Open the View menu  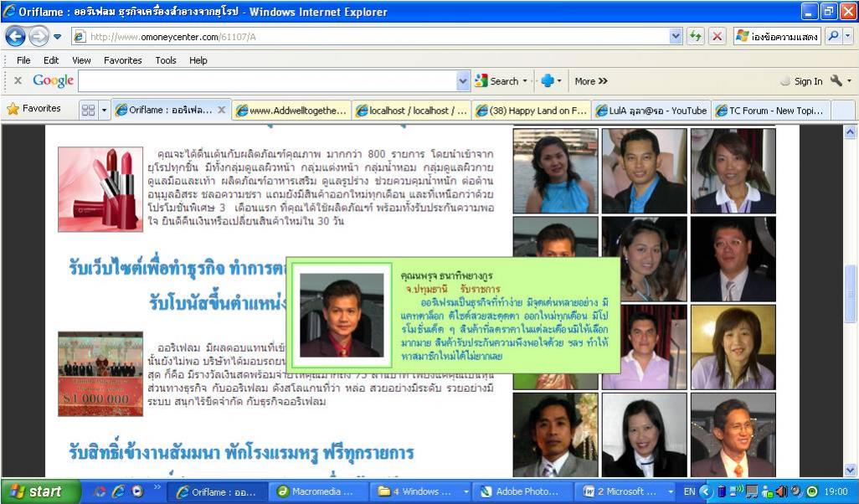tap(81, 60)
